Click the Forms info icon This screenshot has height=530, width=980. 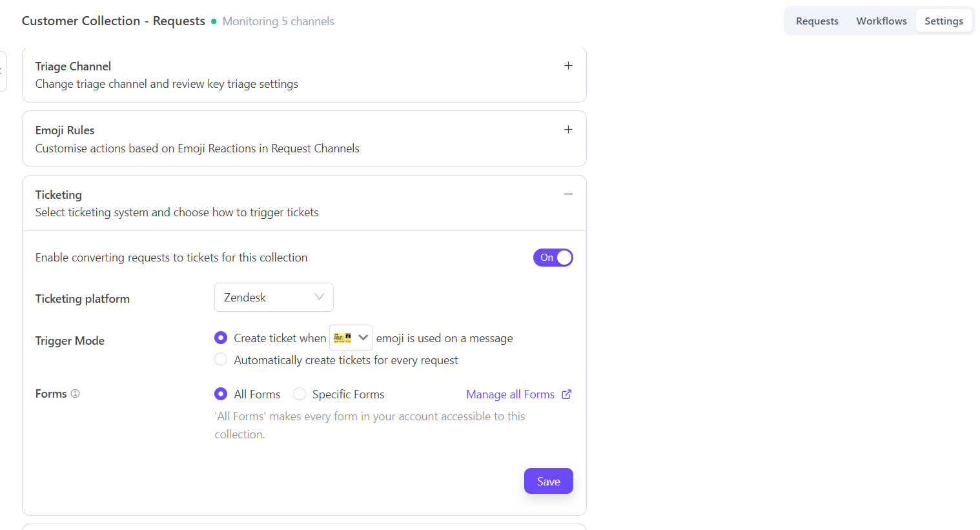tap(76, 394)
